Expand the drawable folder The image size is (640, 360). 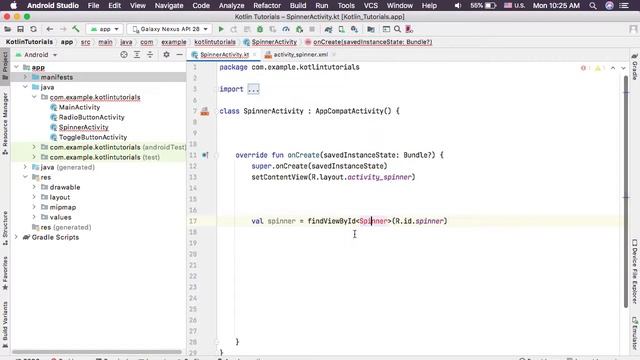(x=34, y=187)
